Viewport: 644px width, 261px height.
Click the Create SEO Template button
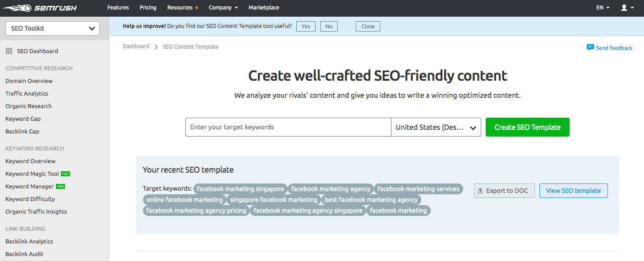click(x=528, y=127)
